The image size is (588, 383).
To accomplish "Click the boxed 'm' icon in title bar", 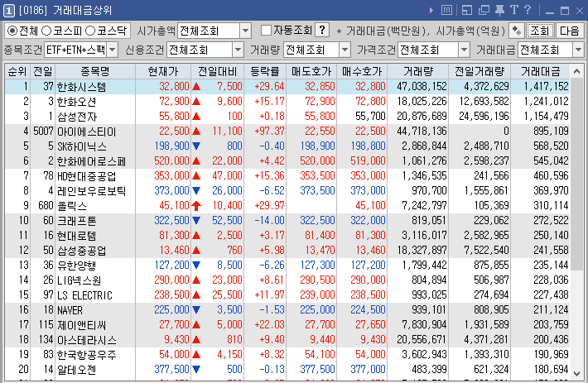I will [446, 10].
